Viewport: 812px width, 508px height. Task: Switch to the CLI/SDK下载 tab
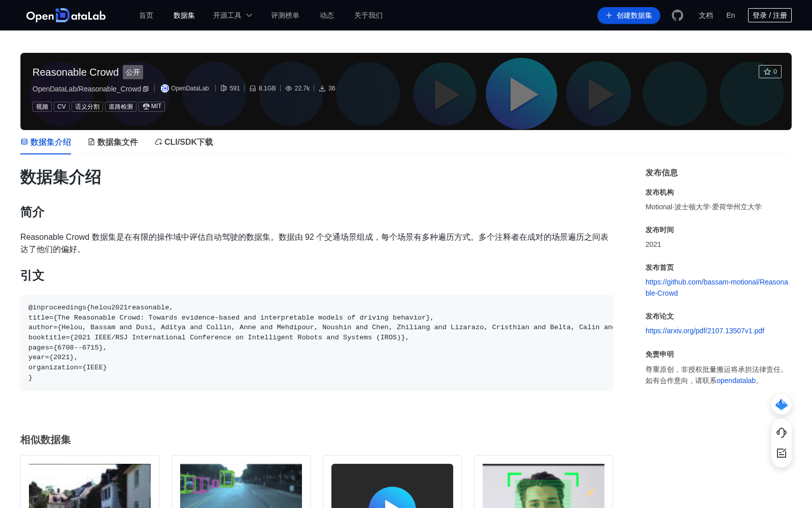pos(184,142)
